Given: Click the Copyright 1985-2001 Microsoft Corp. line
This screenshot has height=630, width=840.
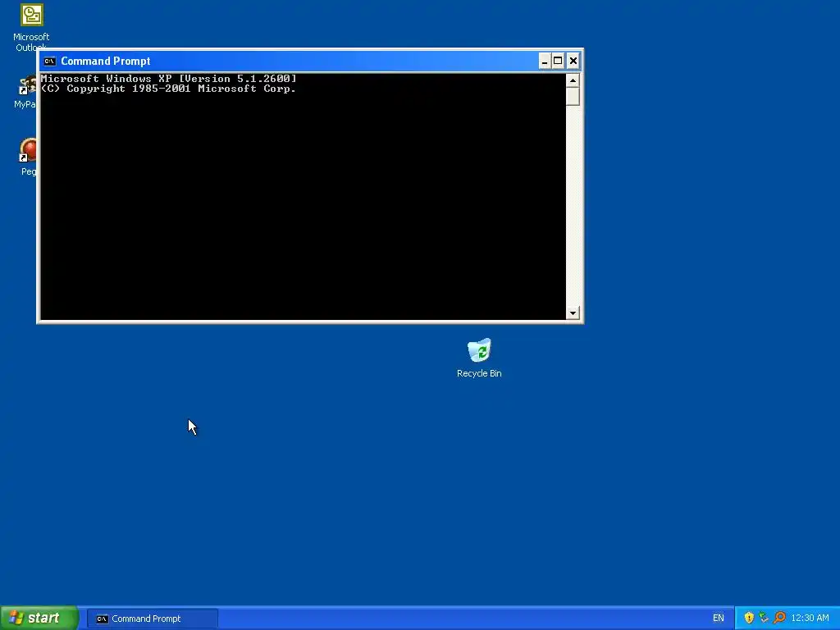Looking at the screenshot, I should coord(169,89).
